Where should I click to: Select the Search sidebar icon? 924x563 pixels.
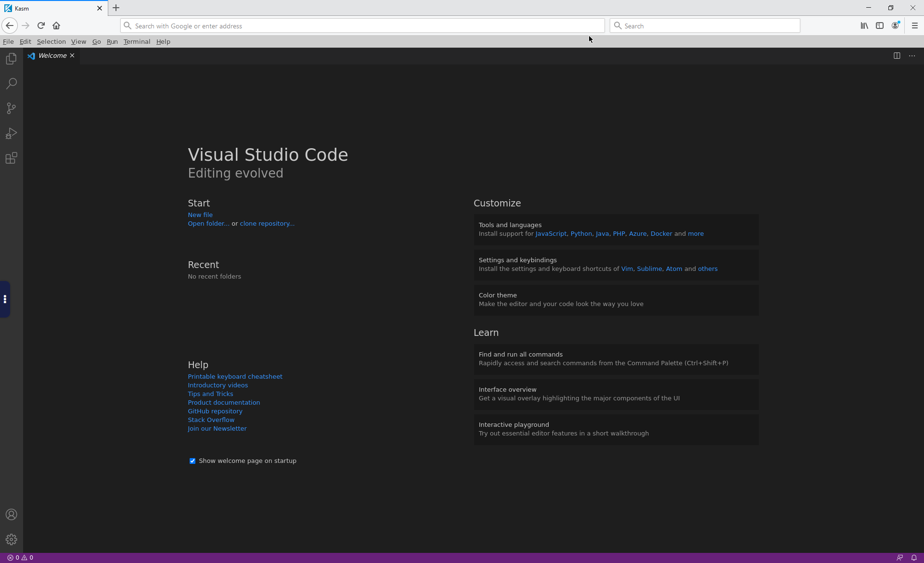click(x=11, y=83)
